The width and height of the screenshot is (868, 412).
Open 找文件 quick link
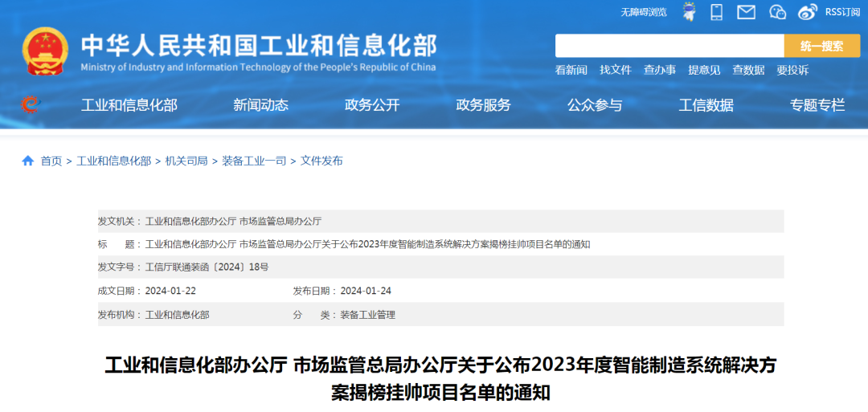[x=616, y=70]
